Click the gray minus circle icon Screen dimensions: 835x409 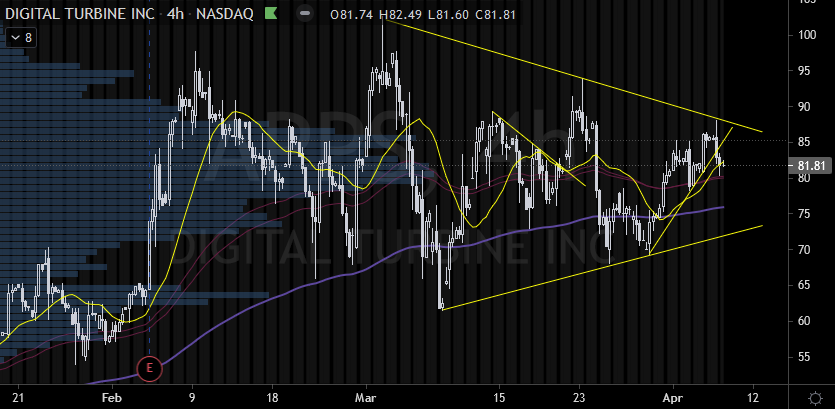305,14
